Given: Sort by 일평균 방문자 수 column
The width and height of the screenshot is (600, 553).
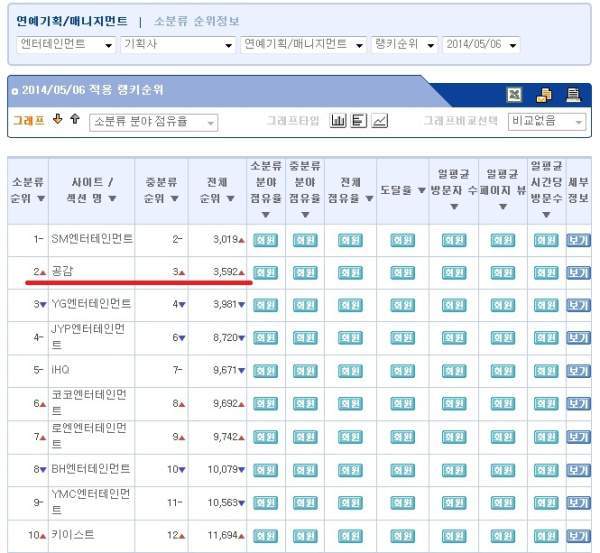Looking at the screenshot, I should point(454,190).
